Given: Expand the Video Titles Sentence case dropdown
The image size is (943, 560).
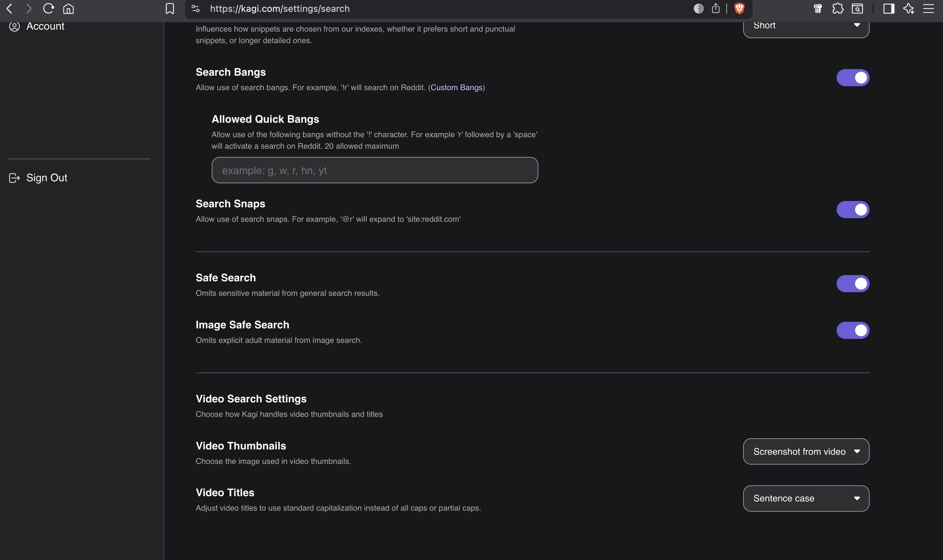Looking at the screenshot, I should 806,498.
